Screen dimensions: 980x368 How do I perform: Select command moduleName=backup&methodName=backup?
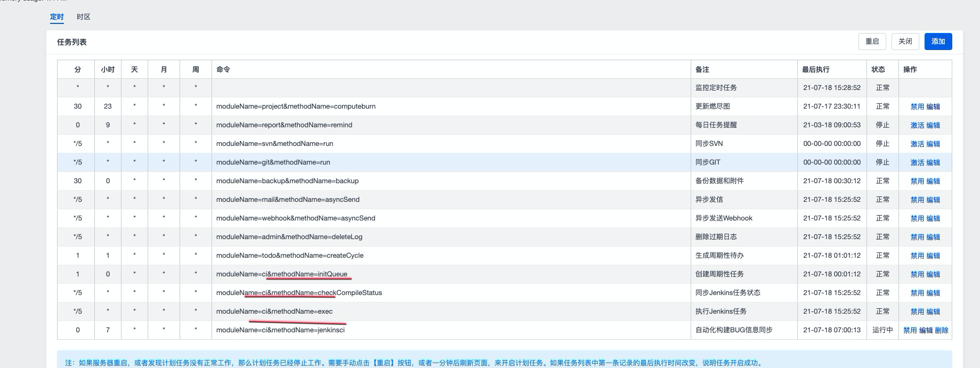(x=287, y=181)
